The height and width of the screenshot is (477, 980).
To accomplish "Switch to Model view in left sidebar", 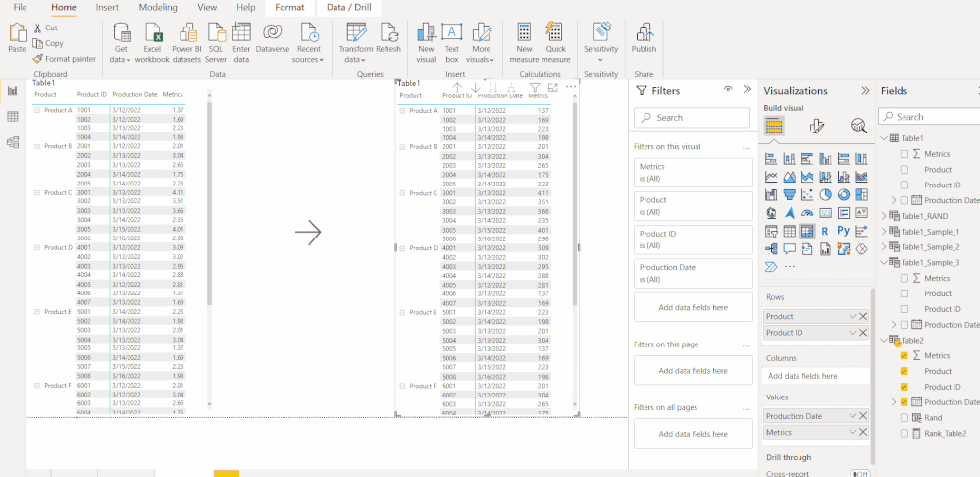I will tap(12, 142).
